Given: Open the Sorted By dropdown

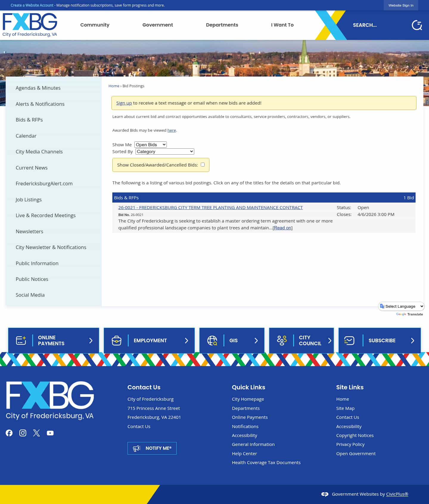Looking at the screenshot, I should point(165,151).
